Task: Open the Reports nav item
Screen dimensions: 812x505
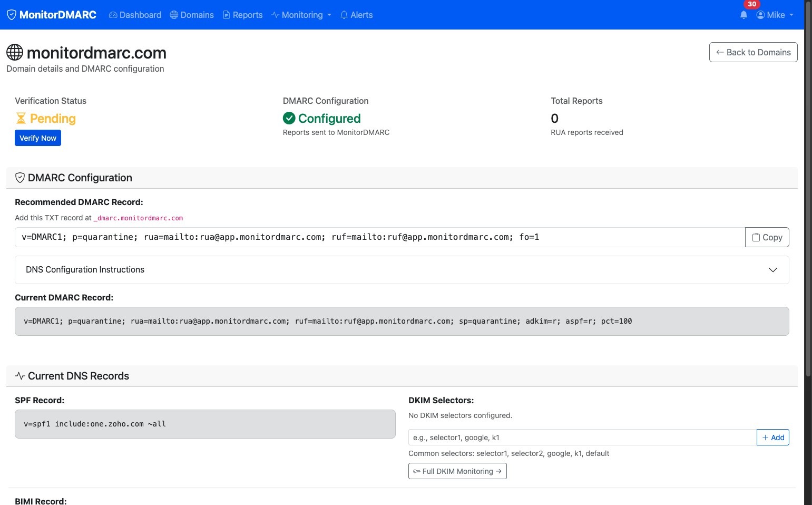Action: coord(242,15)
